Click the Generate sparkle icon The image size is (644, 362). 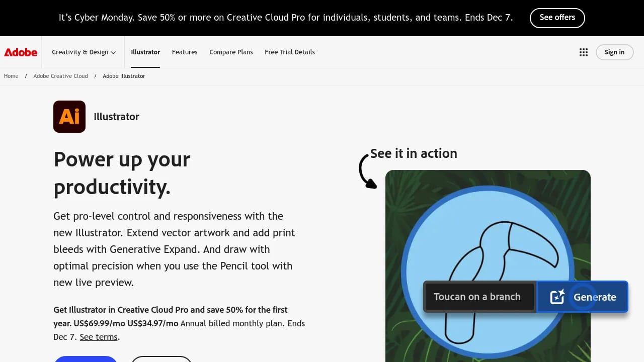[557, 297]
